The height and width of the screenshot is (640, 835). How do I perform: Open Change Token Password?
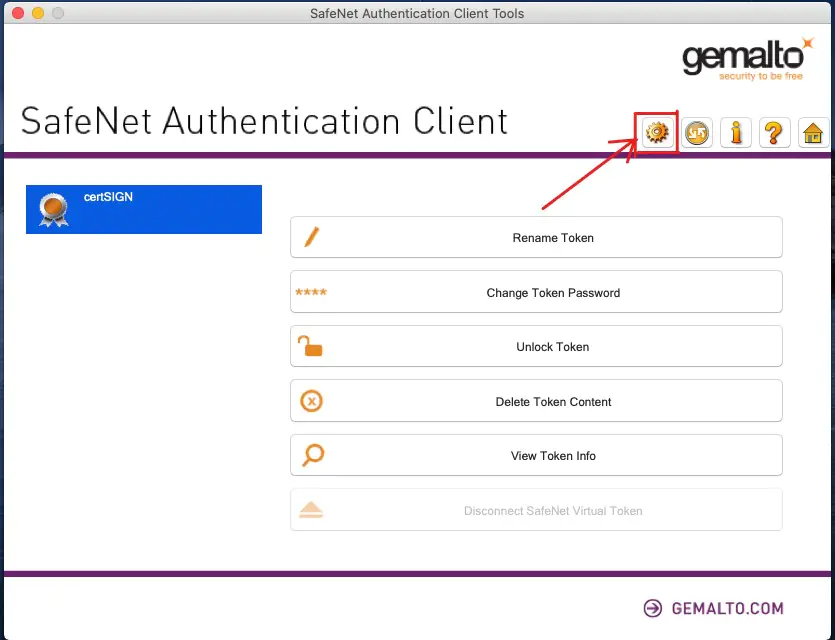point(536,293)
